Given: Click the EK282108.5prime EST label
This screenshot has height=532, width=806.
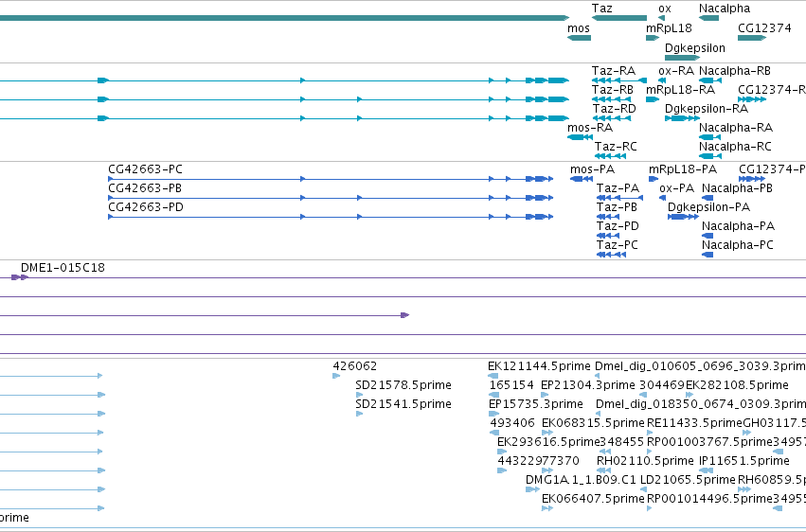Looking at the screenshot, I should (737, 385).
